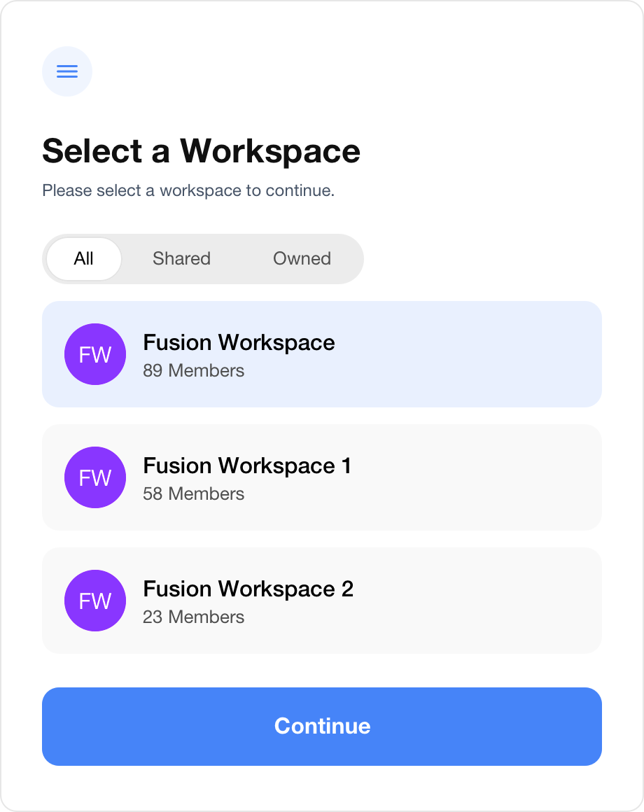Click the FW avatar beside 89 Members

(x=95, y=354)
